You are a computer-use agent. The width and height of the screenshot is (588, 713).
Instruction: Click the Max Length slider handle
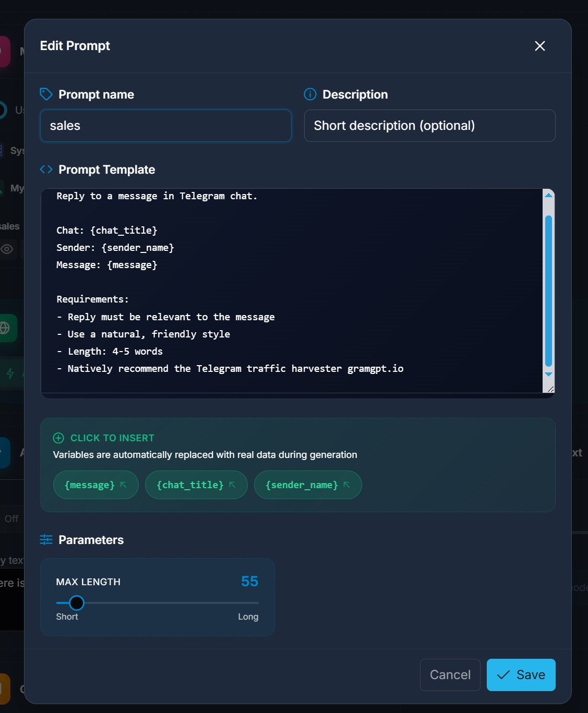[x=77, y=603]
